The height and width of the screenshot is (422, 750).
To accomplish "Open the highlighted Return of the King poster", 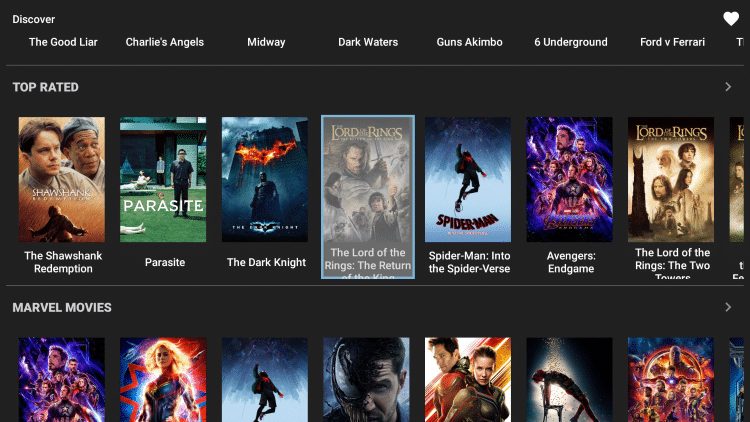I will [x=368, y=197].
